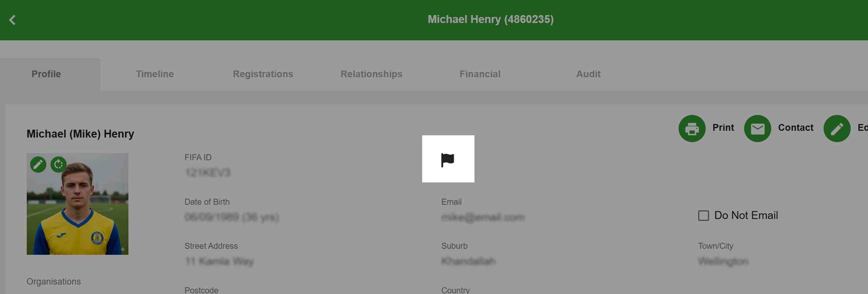
Task: Switch to the Relationships tab
Action: (371, 74)
